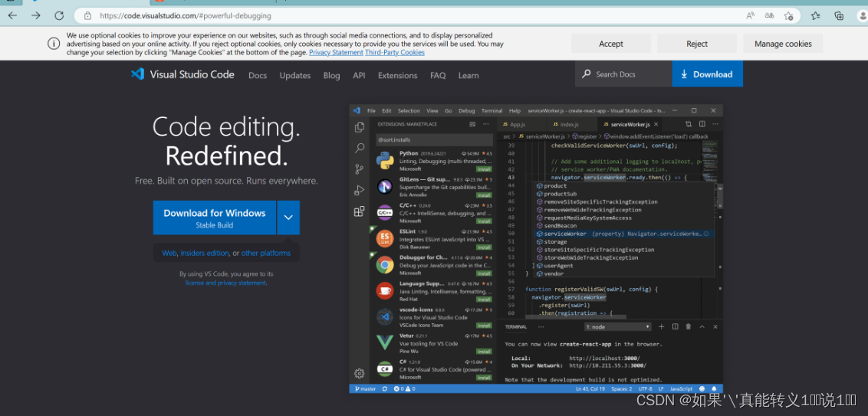
Task: Click Explorer icon in VS Code activity bar
Action: point(360,127)
